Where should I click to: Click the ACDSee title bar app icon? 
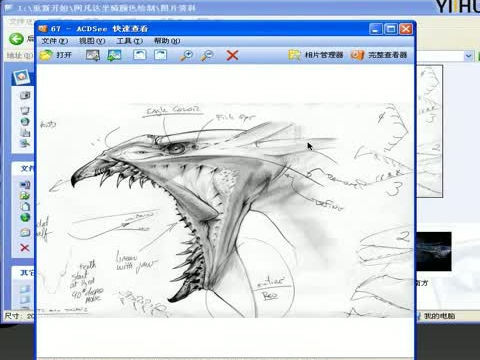(x=43, y=29)
